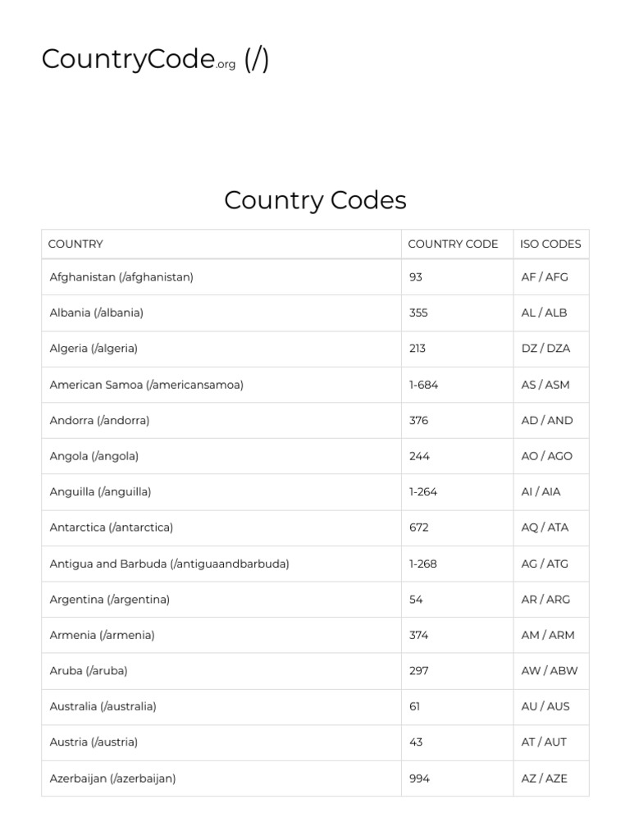Open the Albania country link
This screenshot has height=840, width=630.
96,313
